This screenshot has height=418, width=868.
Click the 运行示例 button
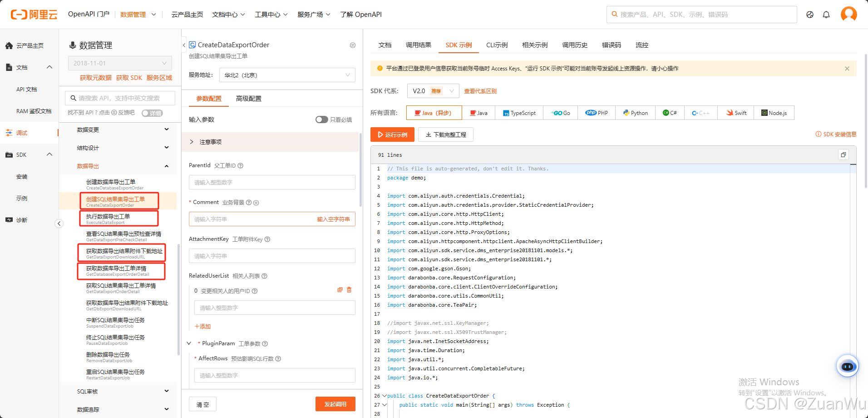[392, 134]
